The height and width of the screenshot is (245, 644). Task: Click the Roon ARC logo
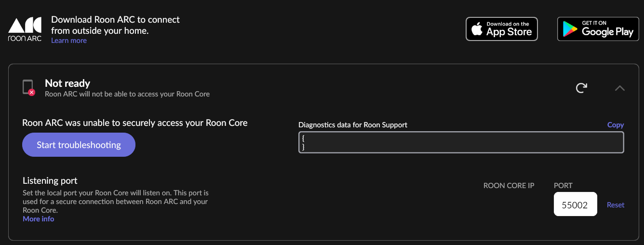click(x=25, y=29)
